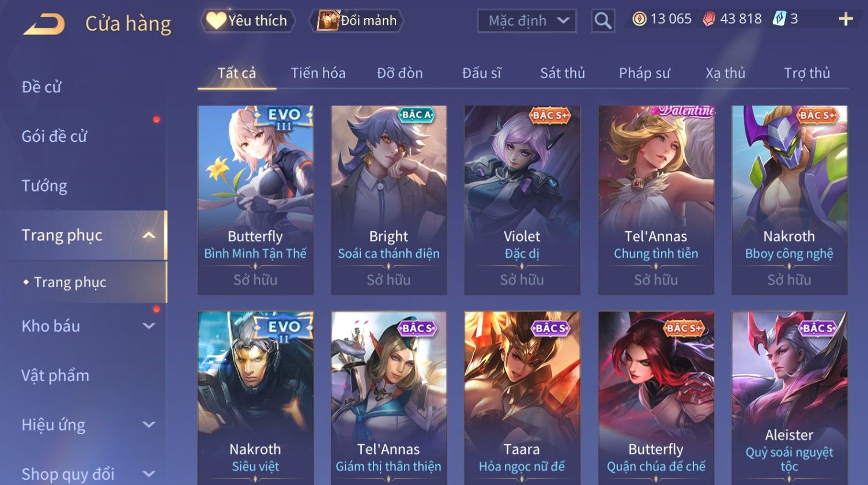
Task: Switch to the Tiến hóa tab
Action: pyautogui.click(x=318, y=73)
